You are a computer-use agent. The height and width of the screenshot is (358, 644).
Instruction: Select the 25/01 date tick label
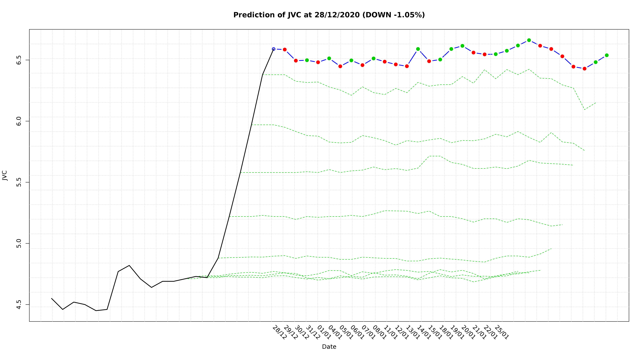click(501, 332)
